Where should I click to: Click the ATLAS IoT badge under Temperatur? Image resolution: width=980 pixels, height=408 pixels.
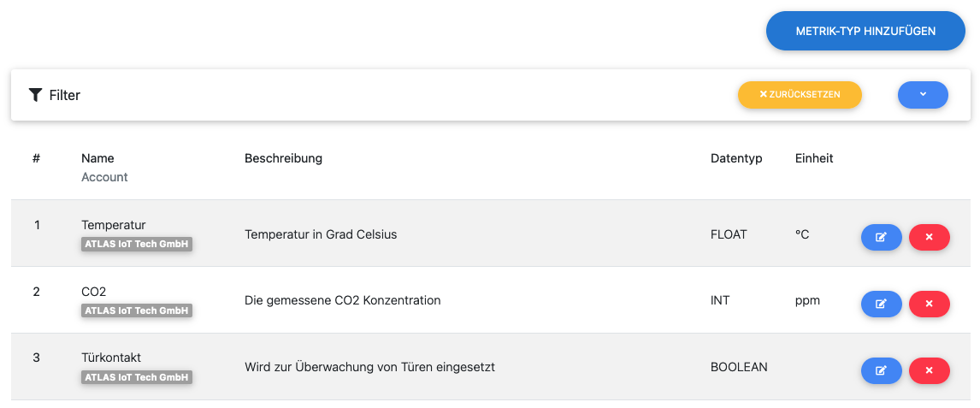(x=137, y=244)
